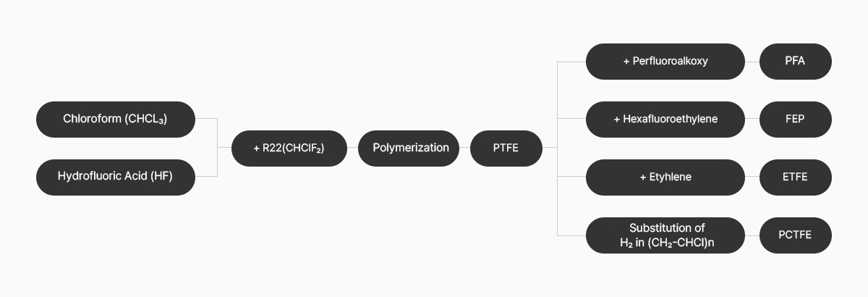Click the PTFE node
This screenshot has width=868, height=297.
(x=506, y=148)
